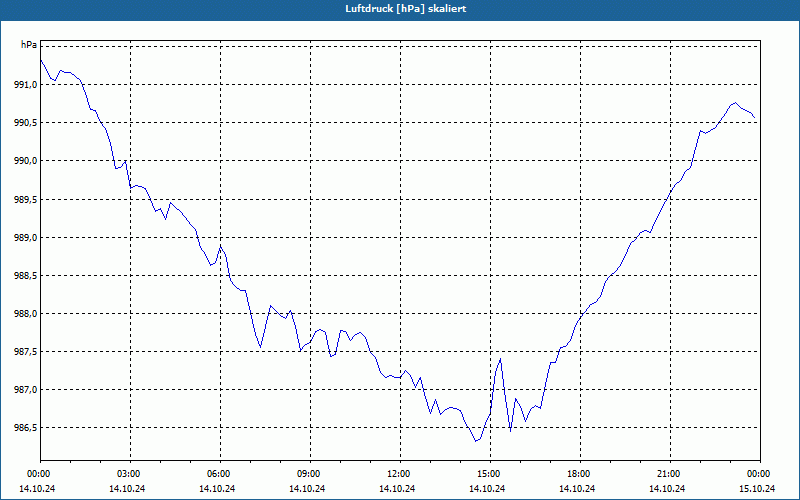Viewport: 800px width, 500px height.
Task: Select the 991,0 axis value
Action: coord(26,85)
